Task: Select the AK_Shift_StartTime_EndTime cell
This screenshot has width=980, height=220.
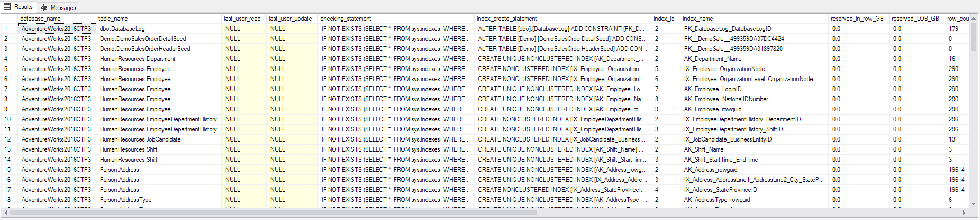Action: (x=755, y=160)
